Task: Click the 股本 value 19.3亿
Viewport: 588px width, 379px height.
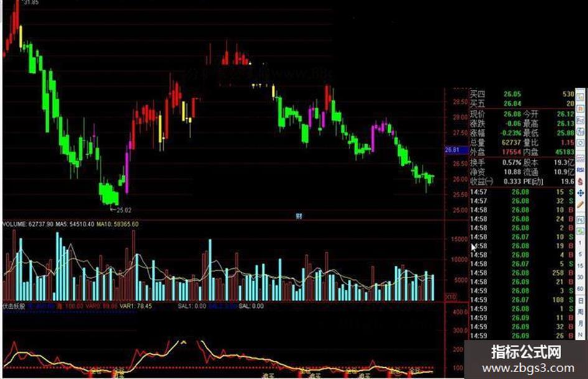Action: click(564, 162)
